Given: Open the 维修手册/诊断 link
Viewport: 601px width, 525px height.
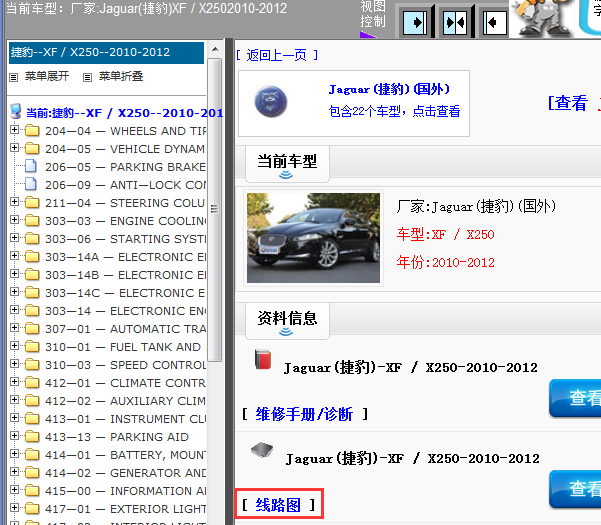Looking at the screenshot, I should point(304,414).
